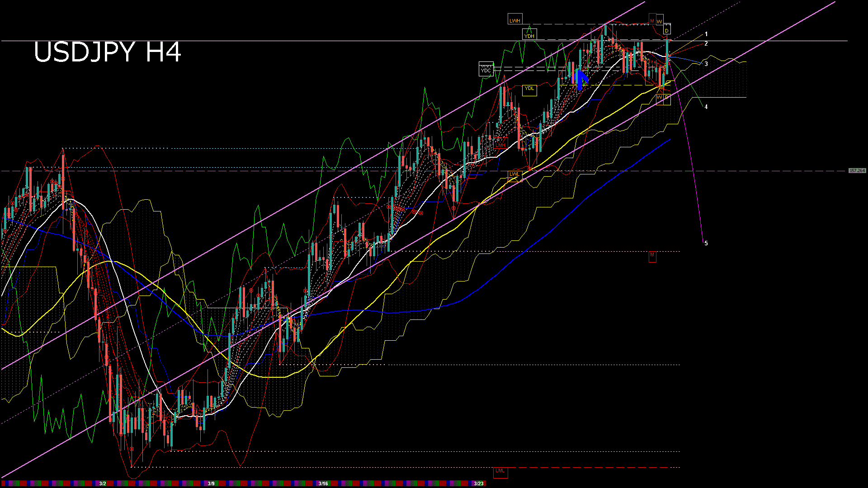Image resolution: width=868 pixels, height=488 pixels.
Task: Select the yellow D box above latest candle
Action: coord(666,31)
